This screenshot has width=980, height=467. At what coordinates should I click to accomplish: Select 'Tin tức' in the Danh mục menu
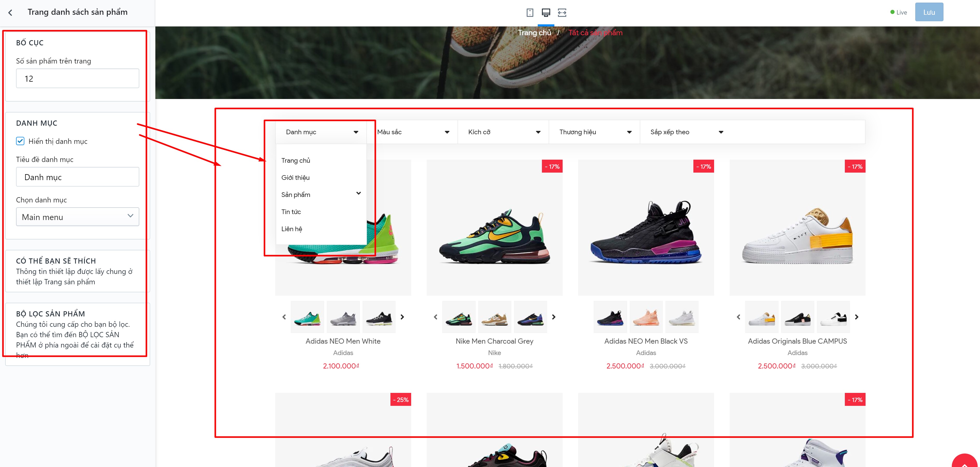291,212
